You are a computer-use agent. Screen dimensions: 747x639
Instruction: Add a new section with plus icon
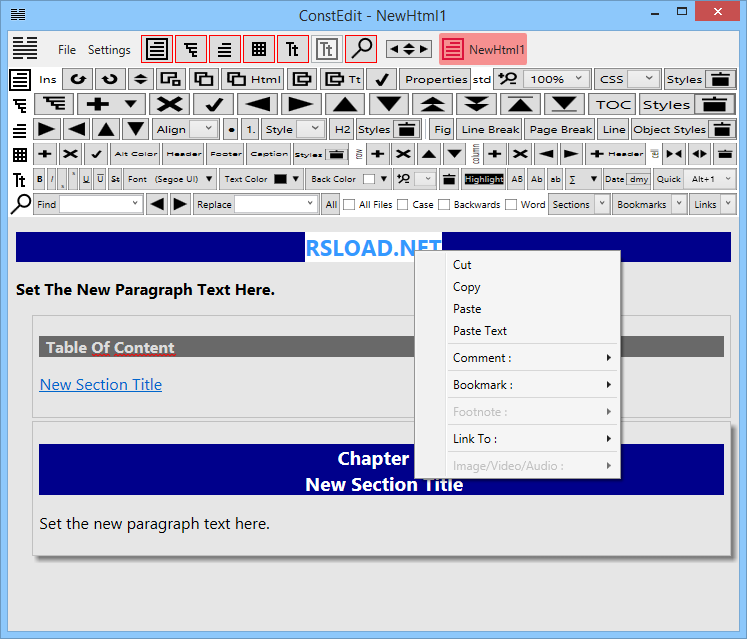coord(98,104)
